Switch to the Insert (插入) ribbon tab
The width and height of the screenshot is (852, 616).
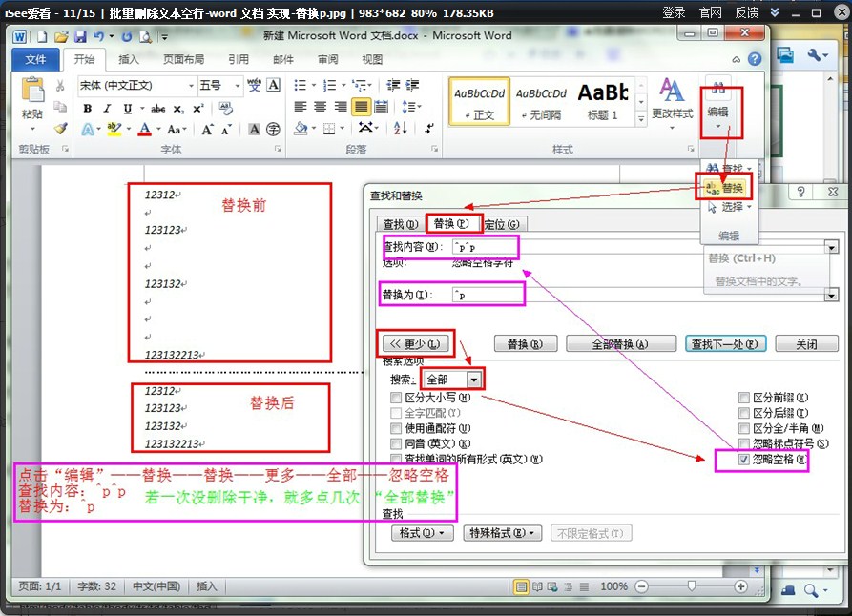point(128,59)
